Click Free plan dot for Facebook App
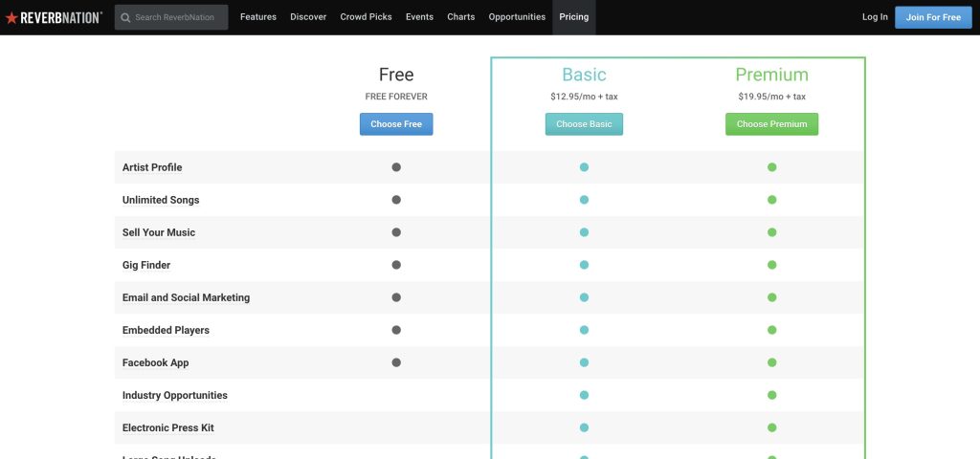 pyautogui.click(x=396, y=362)
